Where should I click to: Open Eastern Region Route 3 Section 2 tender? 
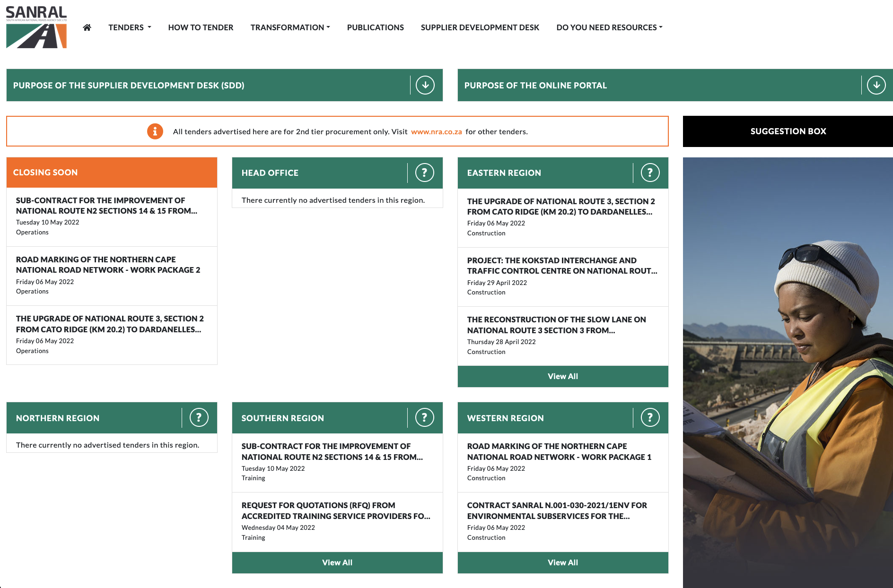click(561, 207)
